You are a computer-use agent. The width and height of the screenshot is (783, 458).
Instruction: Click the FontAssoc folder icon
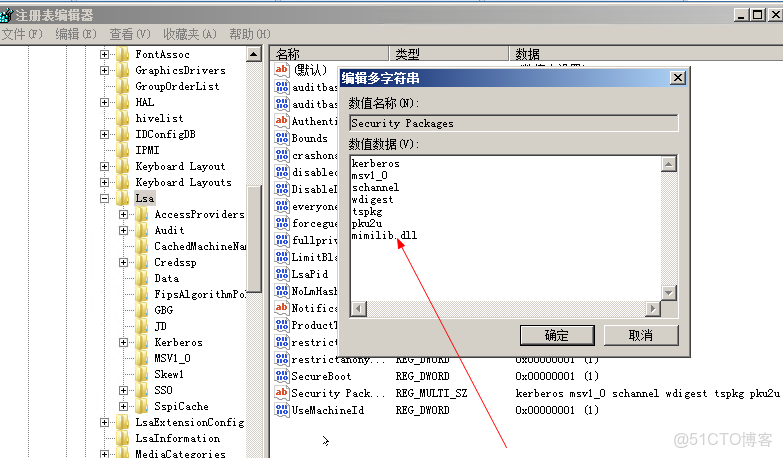[123, 54]
